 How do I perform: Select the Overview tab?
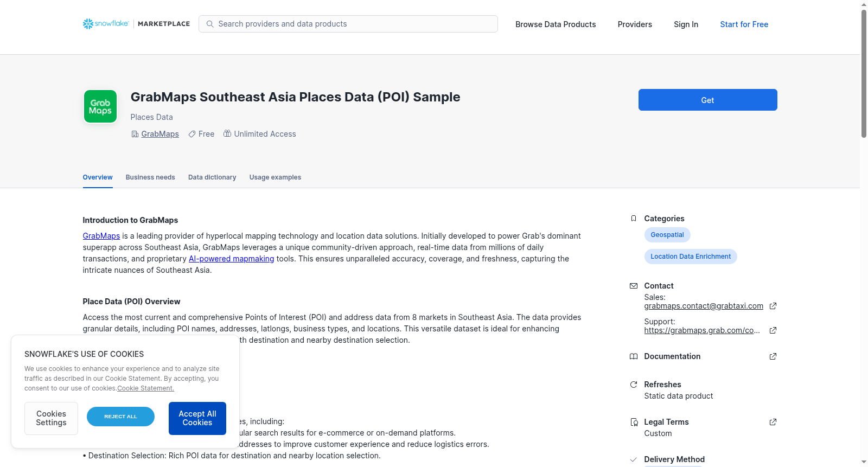(x=98, y=177)
